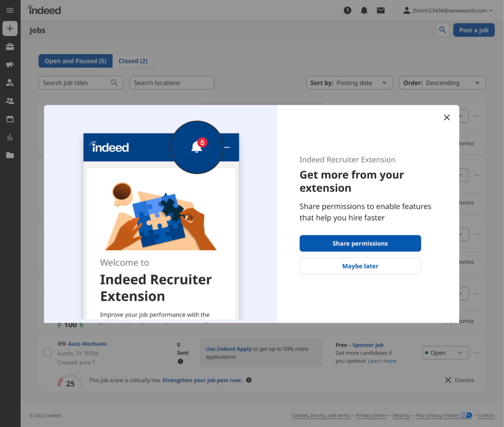The width and height of the screenshot is (504, 427).
Task: Open interviews via the calendar icon
Action: pos(10,119)
